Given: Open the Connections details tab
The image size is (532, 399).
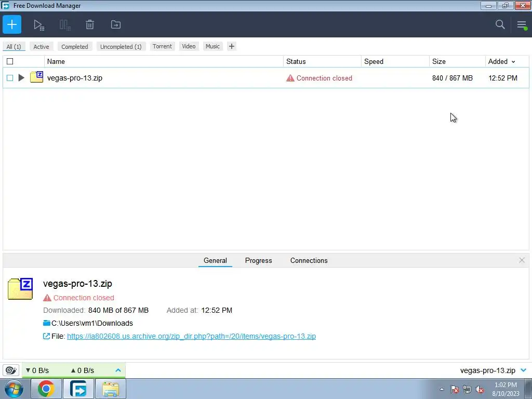Looking at the screenshot, I should pyautogui.click(x=309, y=260).
